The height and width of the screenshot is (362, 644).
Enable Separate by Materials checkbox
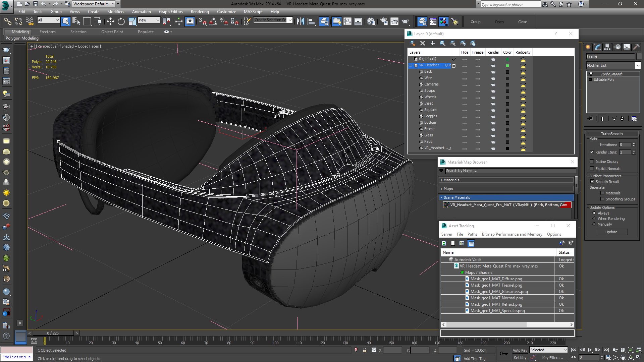(x=602, y=193)
